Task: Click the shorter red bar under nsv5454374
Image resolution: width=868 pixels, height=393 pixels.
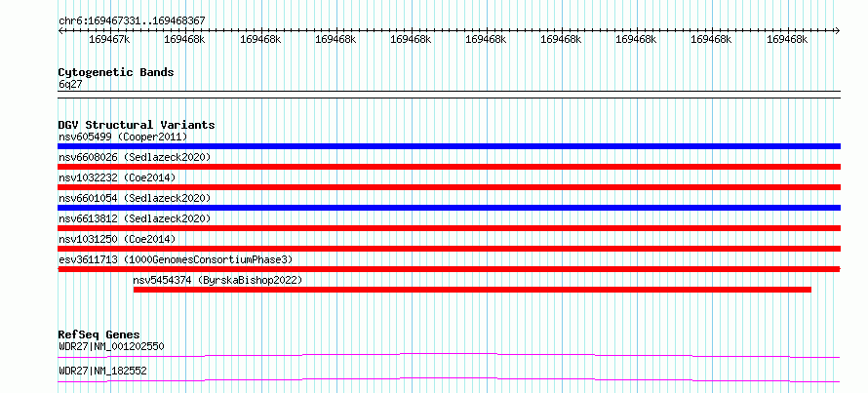Action: [x=472, y=290]
